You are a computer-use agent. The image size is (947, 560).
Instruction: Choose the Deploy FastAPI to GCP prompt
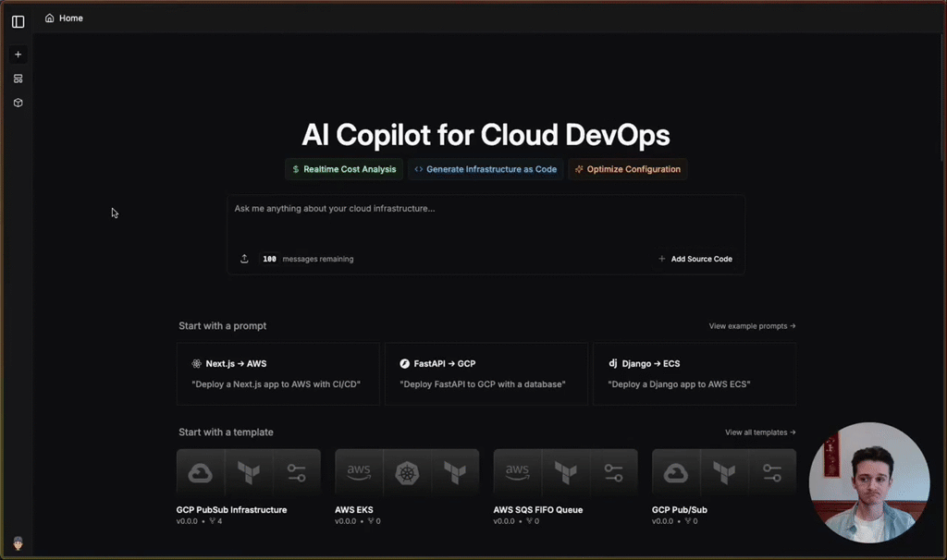pos(486,373)
